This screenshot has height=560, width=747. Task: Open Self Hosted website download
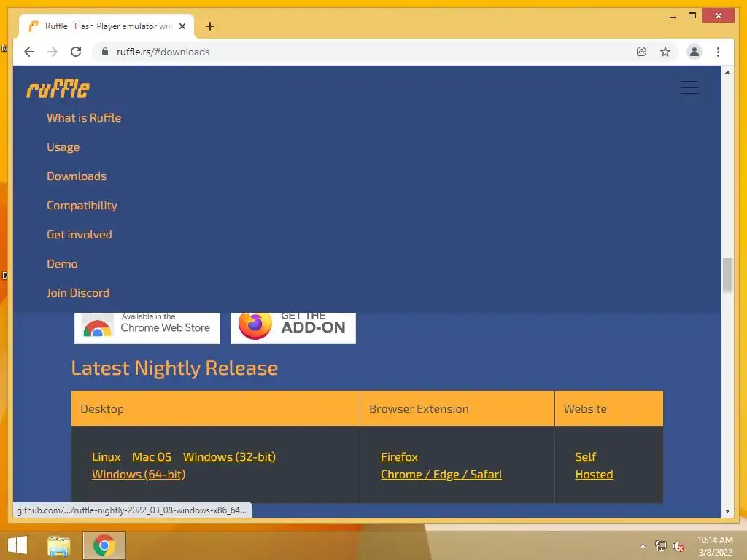pos(594,466)
